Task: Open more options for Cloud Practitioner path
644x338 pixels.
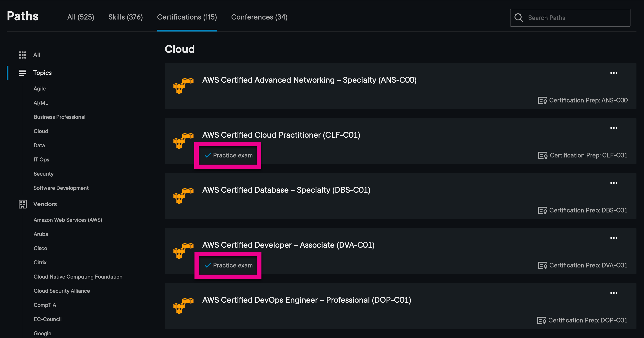Action: pyautogui.click(x=614, y=128)
